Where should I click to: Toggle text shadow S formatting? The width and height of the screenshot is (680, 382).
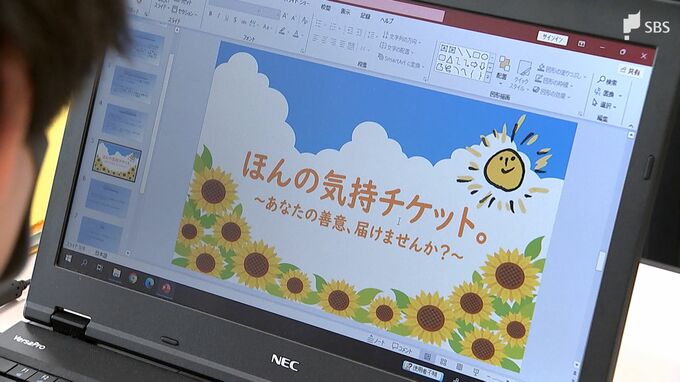(x=235, y=20)
